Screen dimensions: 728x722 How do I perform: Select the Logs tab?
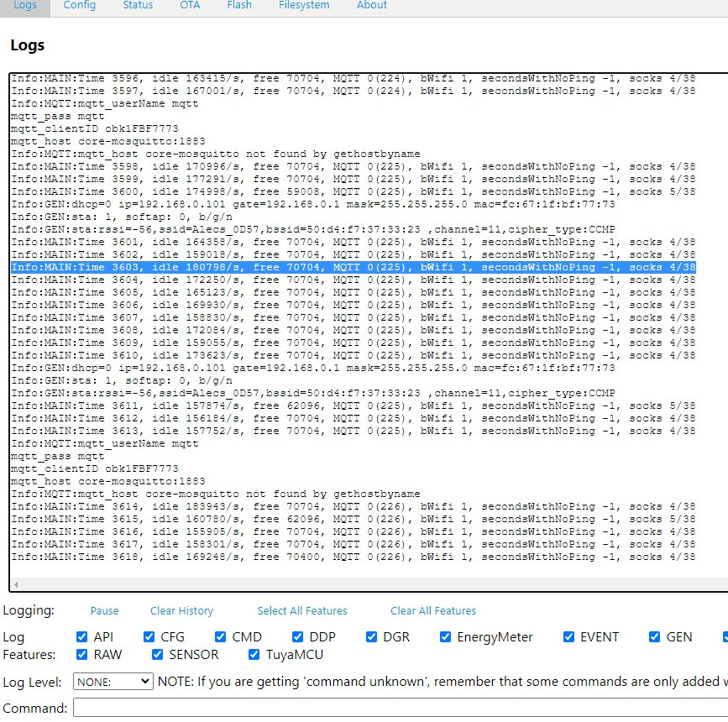tap(24, 5)
